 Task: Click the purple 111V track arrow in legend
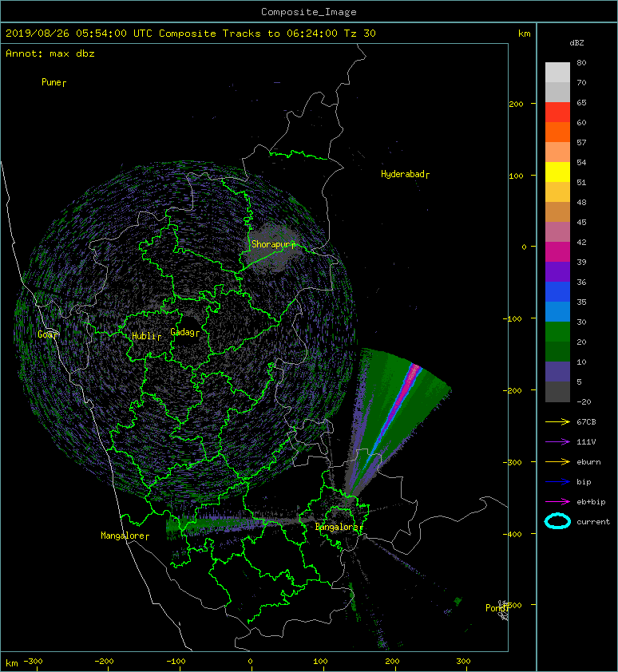[557, 442]
